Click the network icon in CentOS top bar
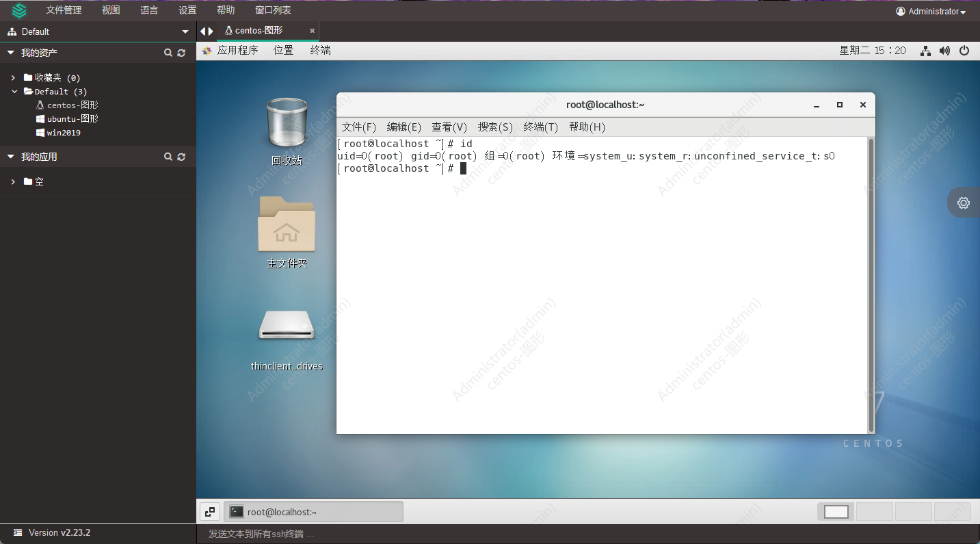980x544 pixels. pos(925,51)
